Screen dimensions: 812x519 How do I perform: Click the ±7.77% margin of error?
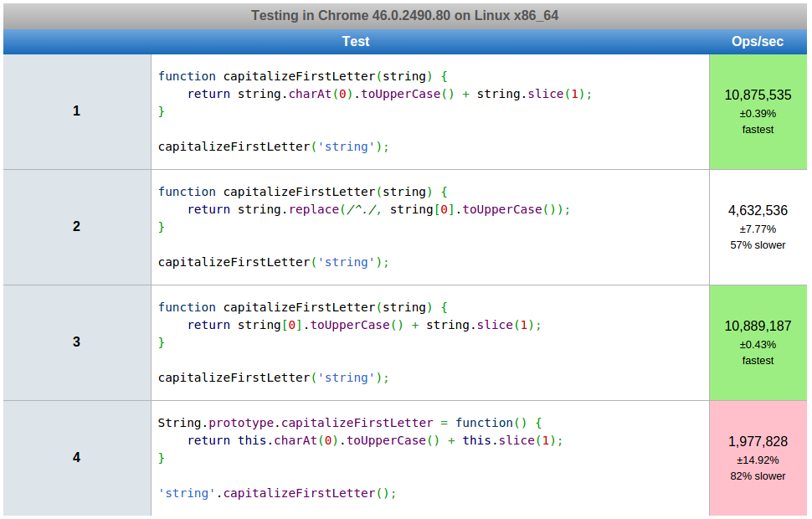(758, 229)
